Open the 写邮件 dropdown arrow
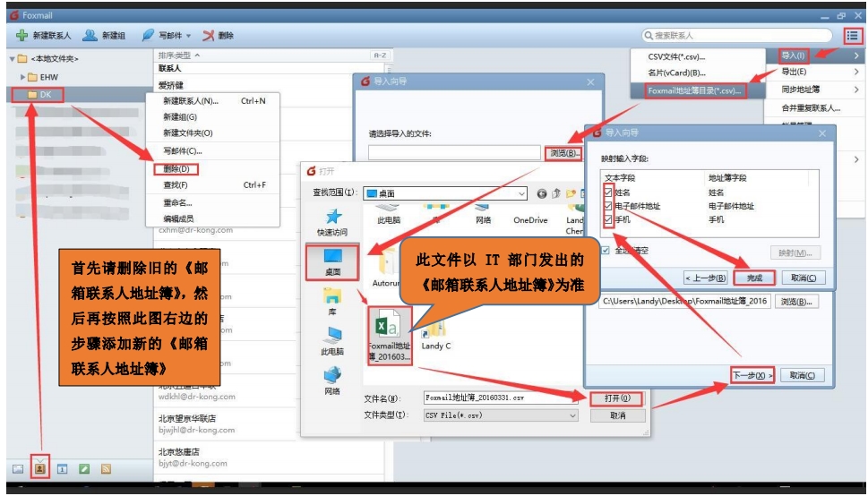This screenshot has height=496, width=868. tap(188, 36)
